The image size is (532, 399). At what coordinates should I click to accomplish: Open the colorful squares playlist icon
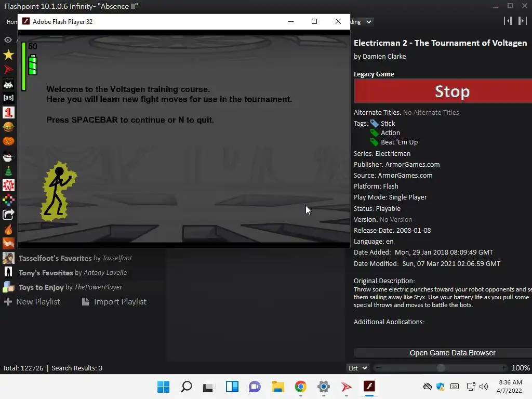click(x=8, y=200)
